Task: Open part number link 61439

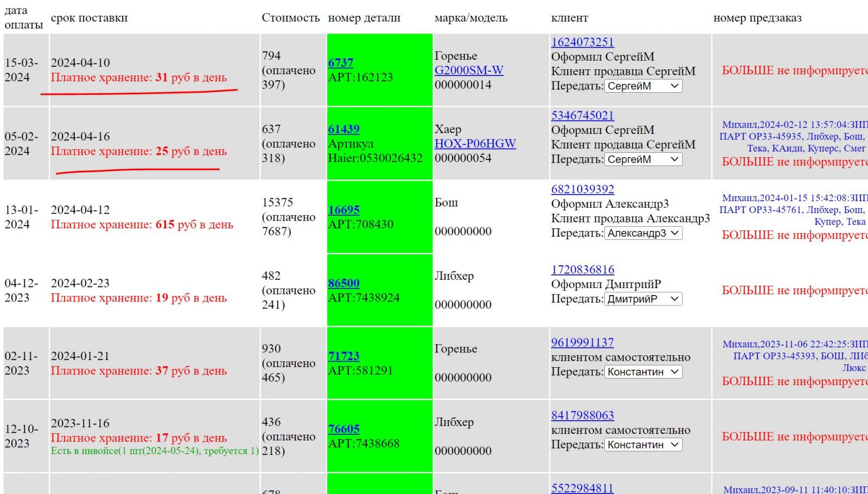Action: [x=343, y=129]
